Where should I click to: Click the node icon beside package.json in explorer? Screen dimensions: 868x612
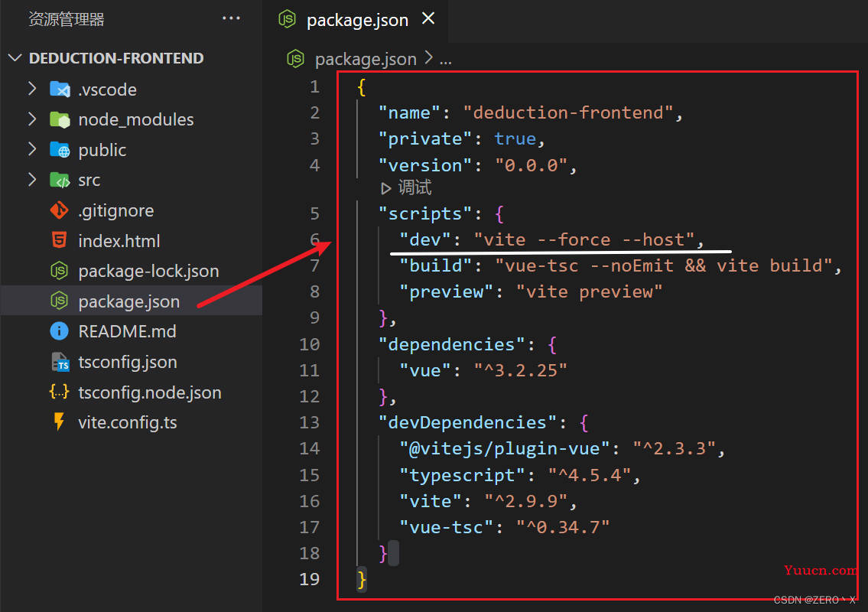tap(59, 301)
